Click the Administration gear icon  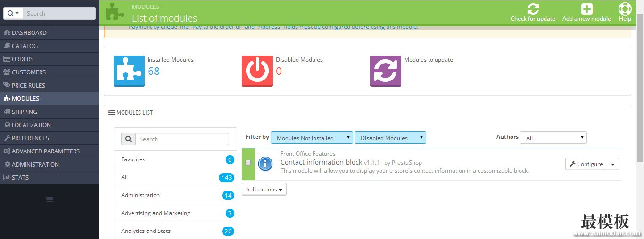click(7, 165)
